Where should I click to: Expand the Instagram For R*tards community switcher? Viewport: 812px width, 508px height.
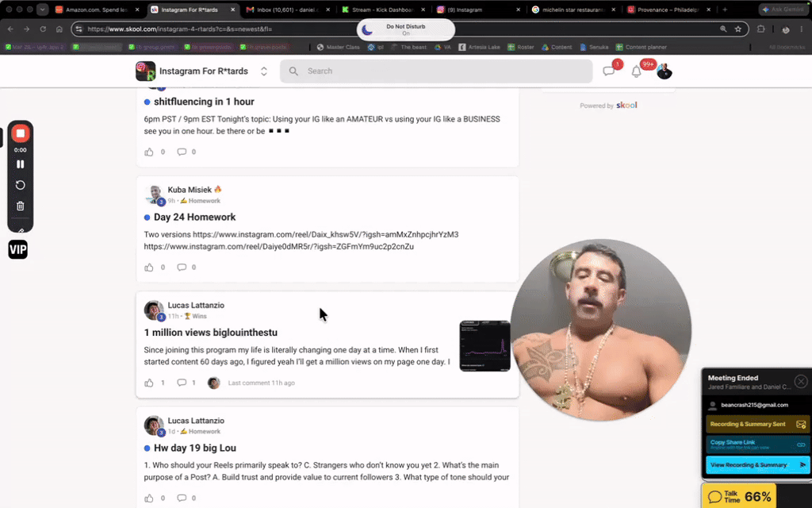click(x=263, y=71)
